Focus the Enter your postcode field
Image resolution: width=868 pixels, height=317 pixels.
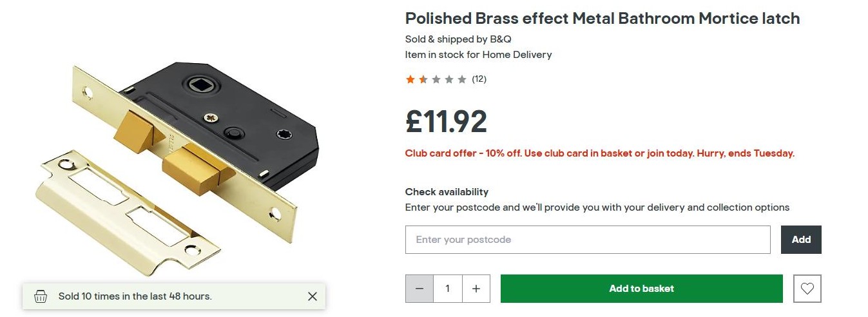(587, 240)
